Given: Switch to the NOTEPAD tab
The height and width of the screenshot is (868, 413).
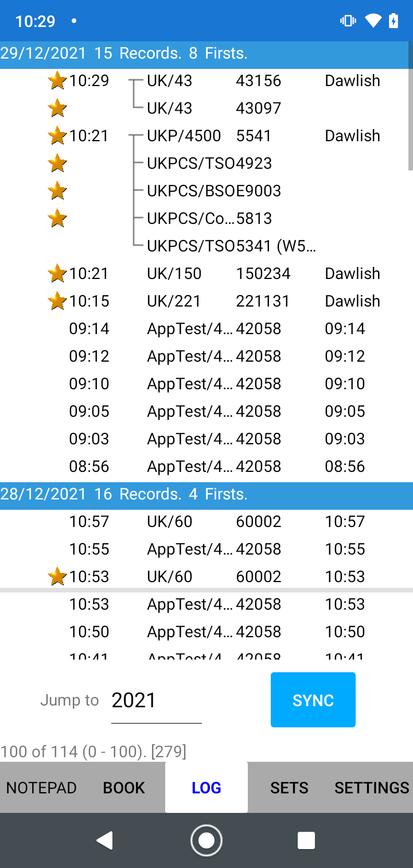Looking at the screenshot, I should 41,788.
